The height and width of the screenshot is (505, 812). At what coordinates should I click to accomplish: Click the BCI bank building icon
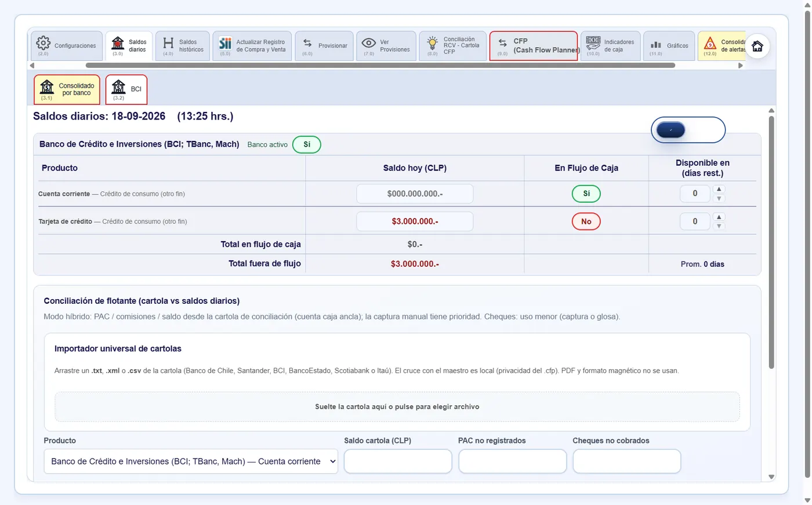point(118,88)
